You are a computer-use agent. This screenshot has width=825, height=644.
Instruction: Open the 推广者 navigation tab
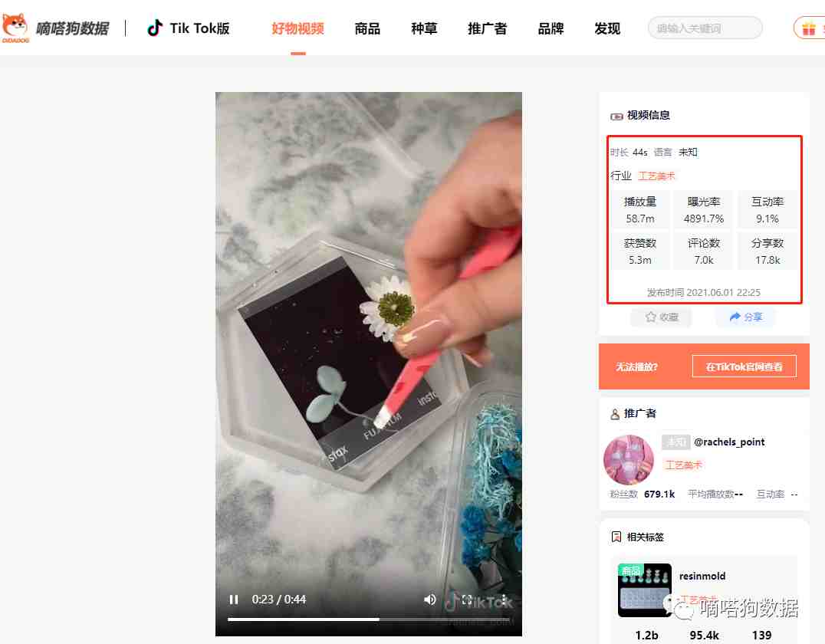[487, 28]
